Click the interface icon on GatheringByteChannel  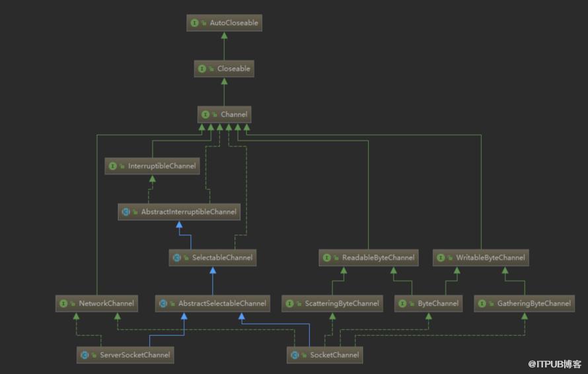[x=482, y=303]
